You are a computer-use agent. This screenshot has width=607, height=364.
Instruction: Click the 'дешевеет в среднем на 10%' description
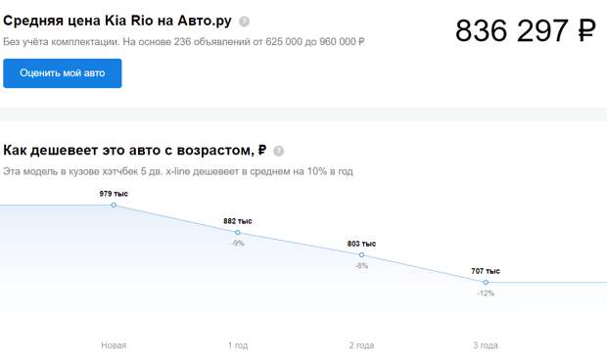(x=260, y=171)
